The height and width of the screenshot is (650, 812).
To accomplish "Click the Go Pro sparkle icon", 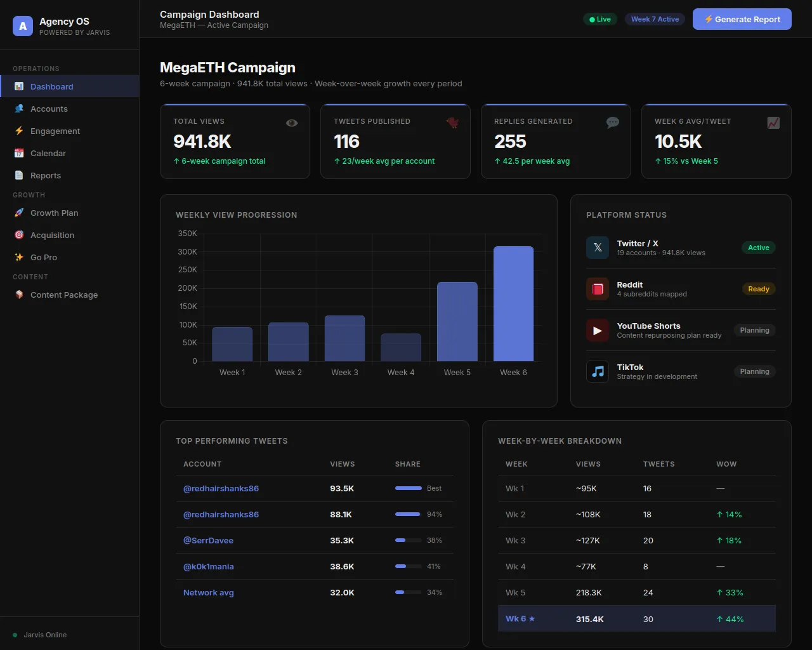I will 19,257.
